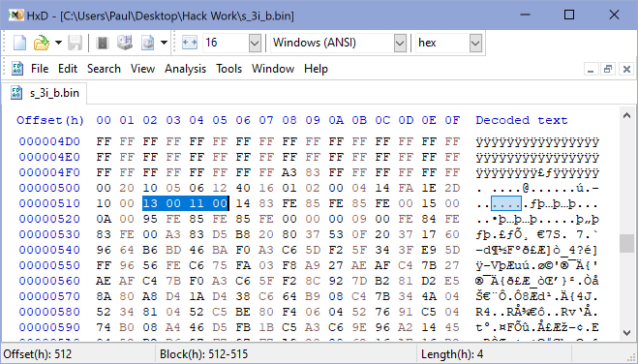
Task: Click the highlighted decoded text in row 00000510
Action: coord(506,203)
